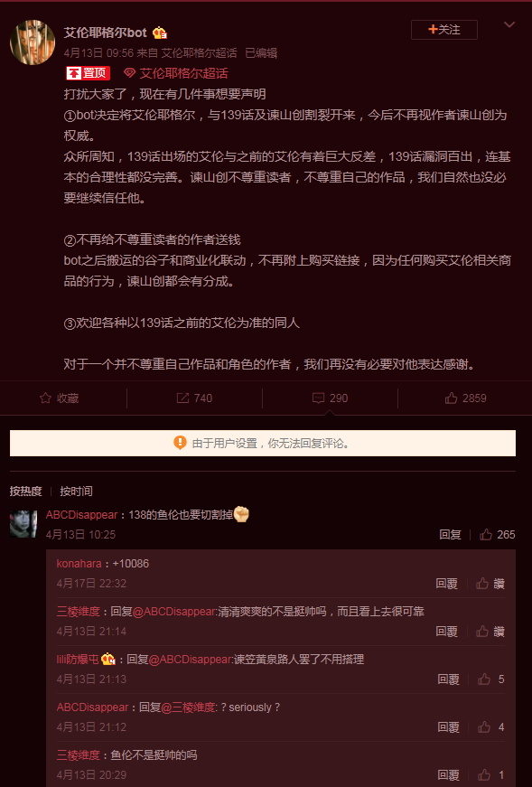Follow 艾伦耶格尔bot with the 关注 button
This screenshot has width=532, height=787.
point(444,30)
